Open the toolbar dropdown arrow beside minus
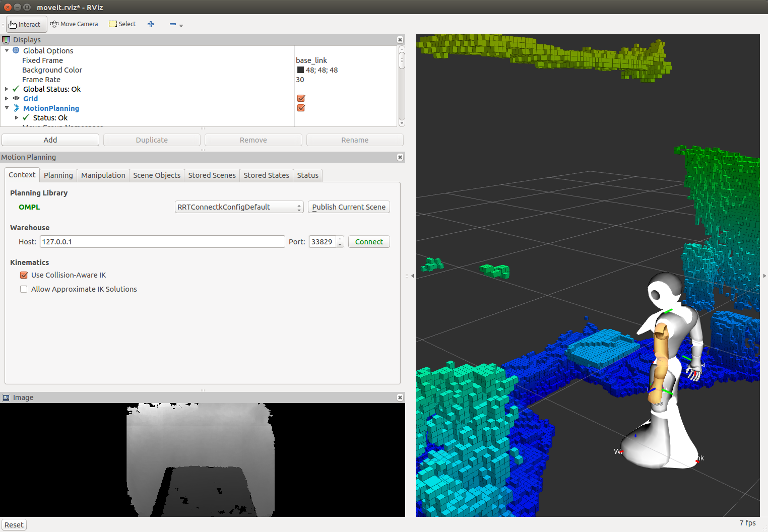The width and height of the screenshot is (768, 532). (181, 25)
